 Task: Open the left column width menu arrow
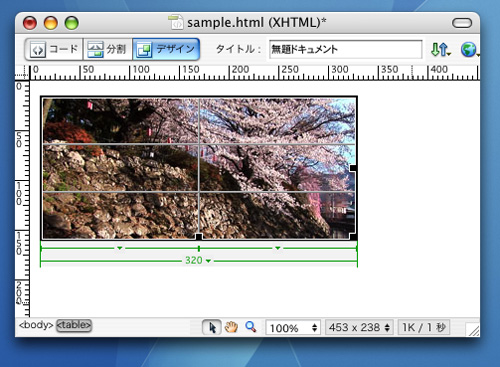click(x=120, y=248)
